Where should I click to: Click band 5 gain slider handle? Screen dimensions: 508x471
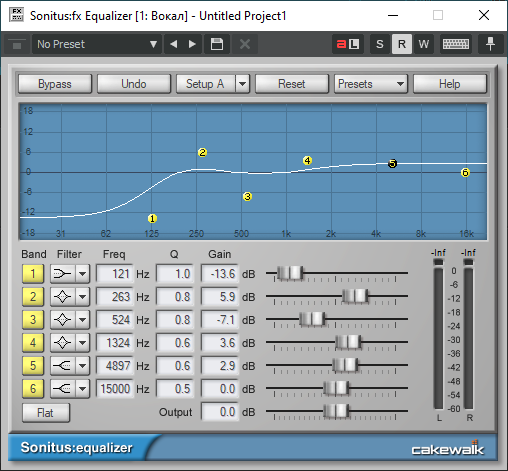[x=345, y=365]
